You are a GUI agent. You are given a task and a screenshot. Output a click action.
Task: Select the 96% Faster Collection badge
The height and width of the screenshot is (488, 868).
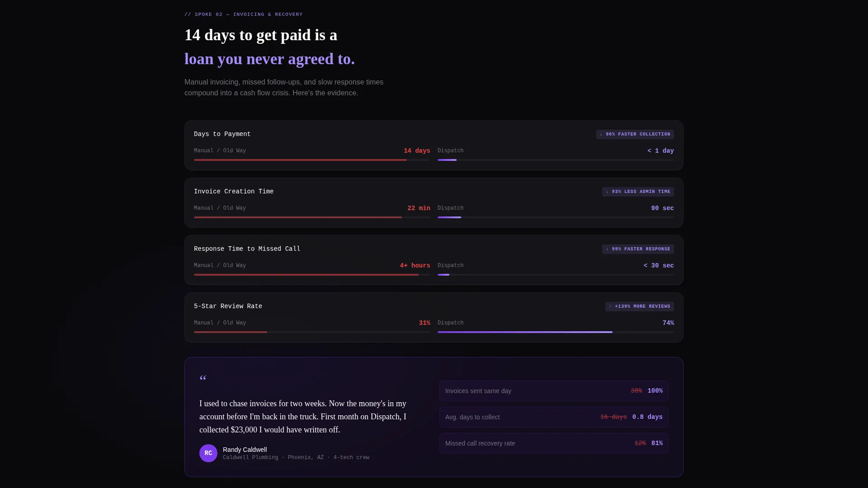(635, 134)
